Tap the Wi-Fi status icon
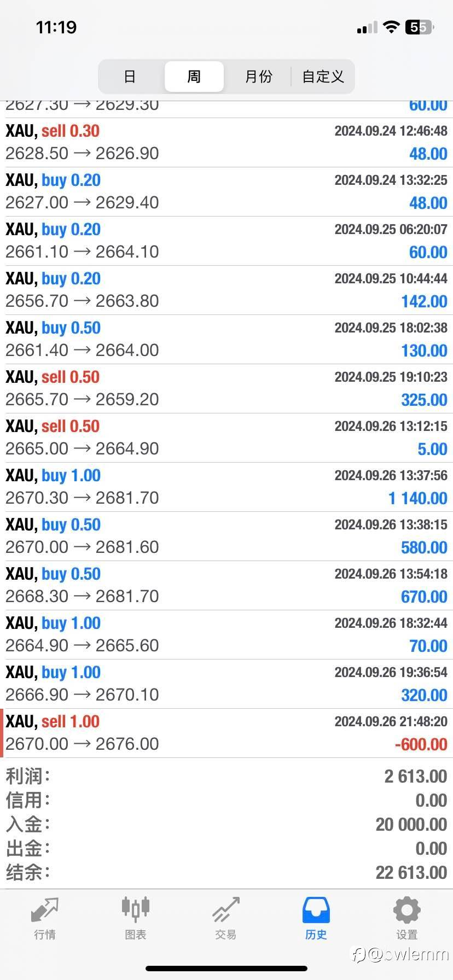This screenshot has width=453, height=980. click(391, 27)
